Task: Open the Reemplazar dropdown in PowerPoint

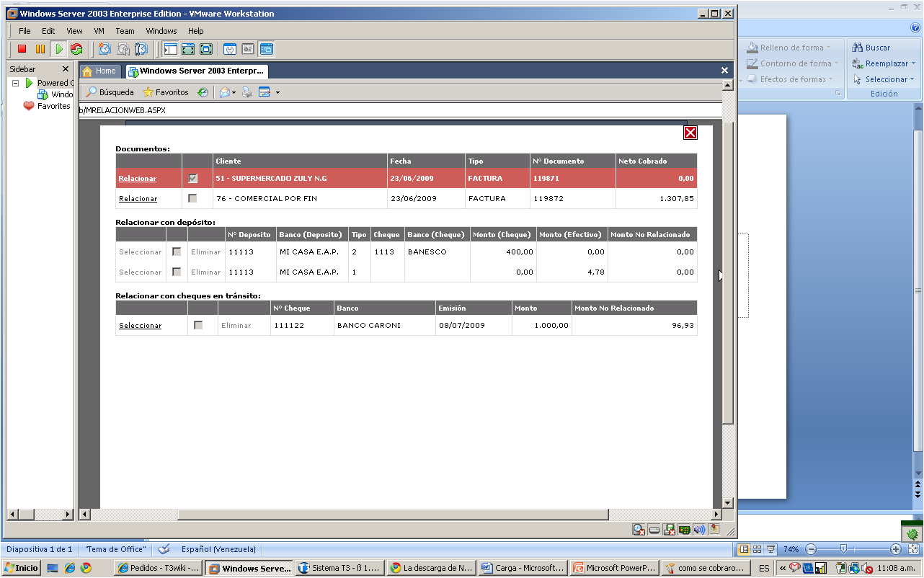Action: [912, 63]
